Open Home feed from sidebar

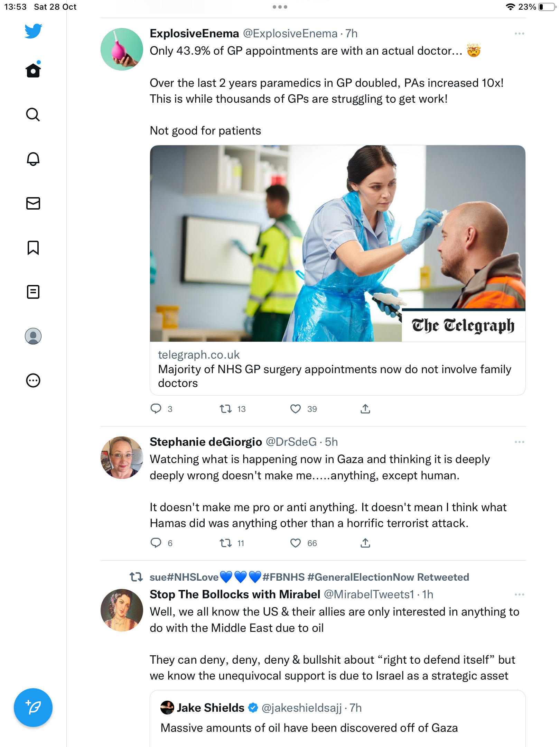pos(33,70)
